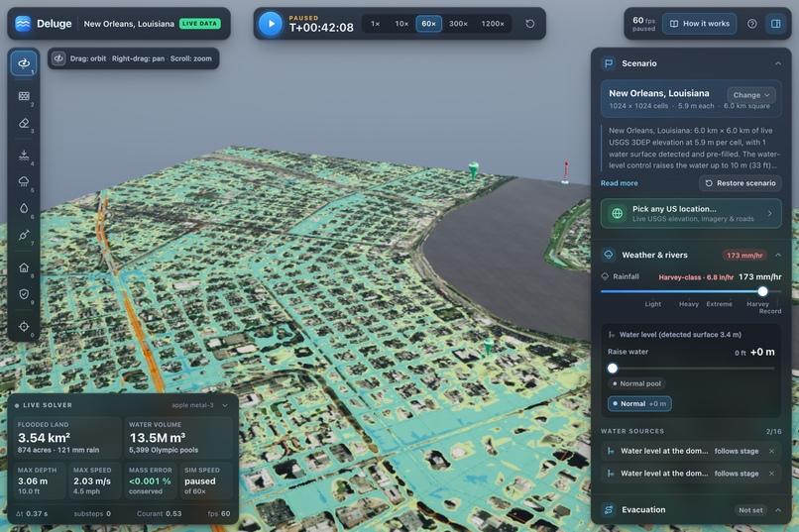Select the eraser tool numbered 3
The width and height of the screenshot is (799, 532).
point(24,123)
